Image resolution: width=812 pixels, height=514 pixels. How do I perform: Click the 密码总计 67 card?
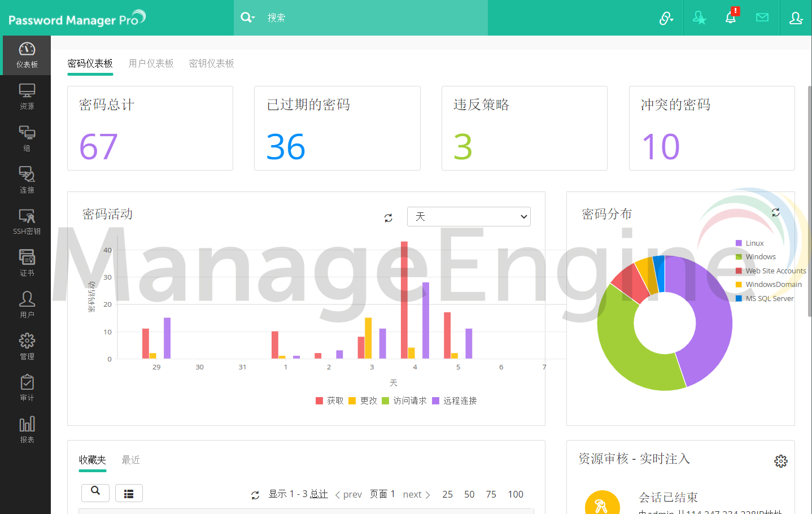coord(150,128)
